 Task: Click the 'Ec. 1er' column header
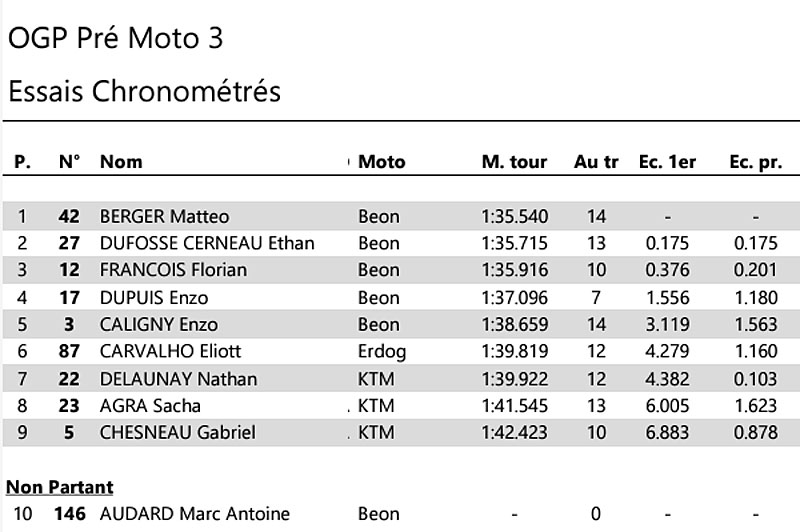pos(667,162)
